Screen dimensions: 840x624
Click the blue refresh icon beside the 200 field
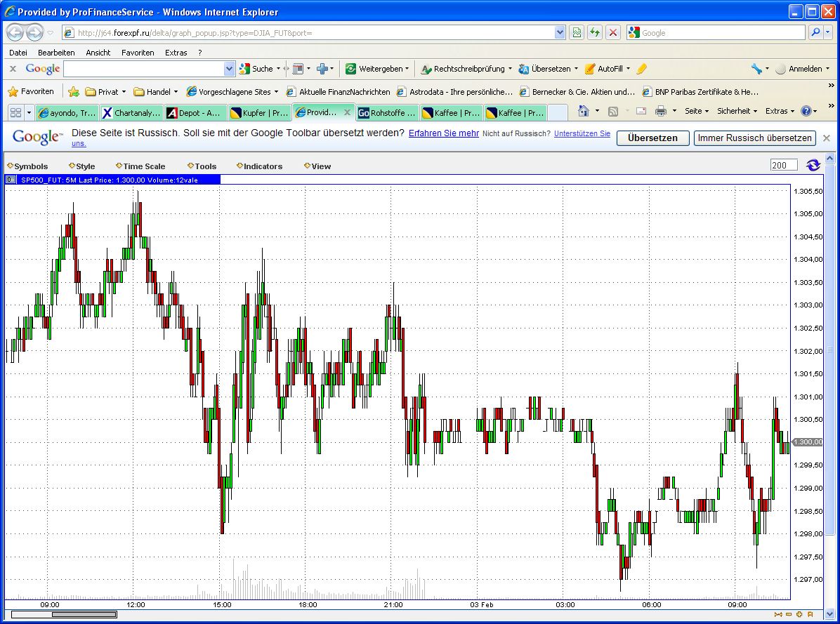(814, 165)
